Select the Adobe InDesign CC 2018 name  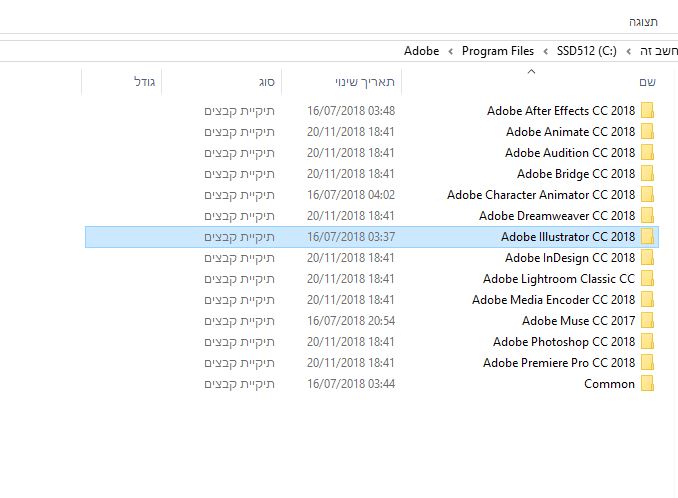click(x=570, y=258)
